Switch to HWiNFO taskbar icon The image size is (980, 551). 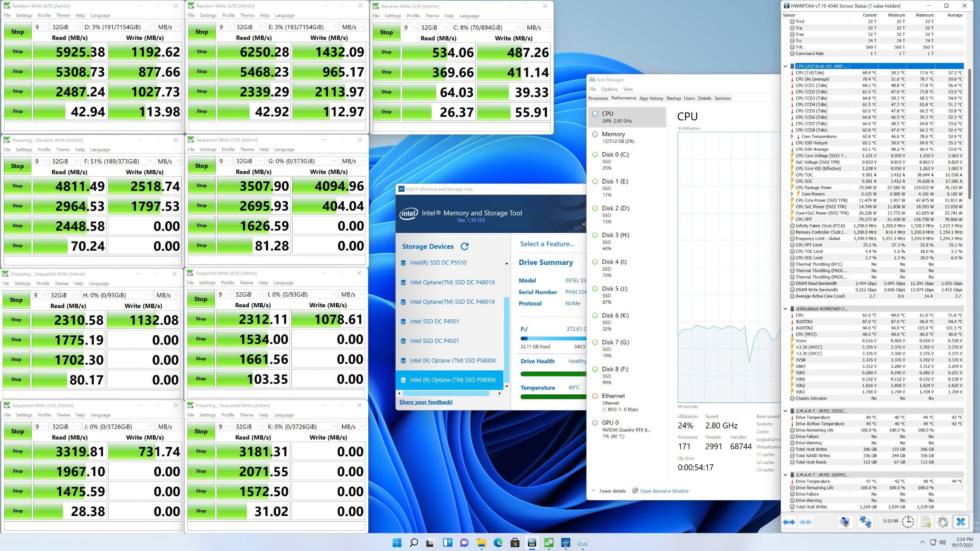point(532,543)
